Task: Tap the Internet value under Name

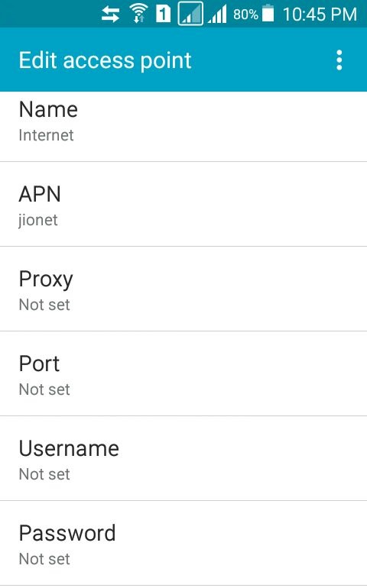Action: (x=46, y=135)
